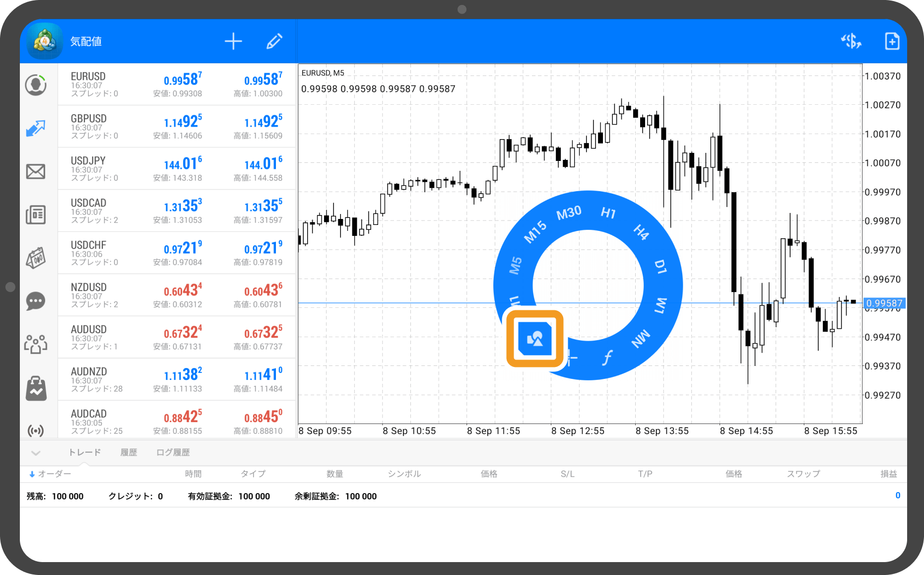Image resolution: width=924 pixels, height=575 pixels.
Task: Switch to the トレード tab
Action: [x=84, y=452]
